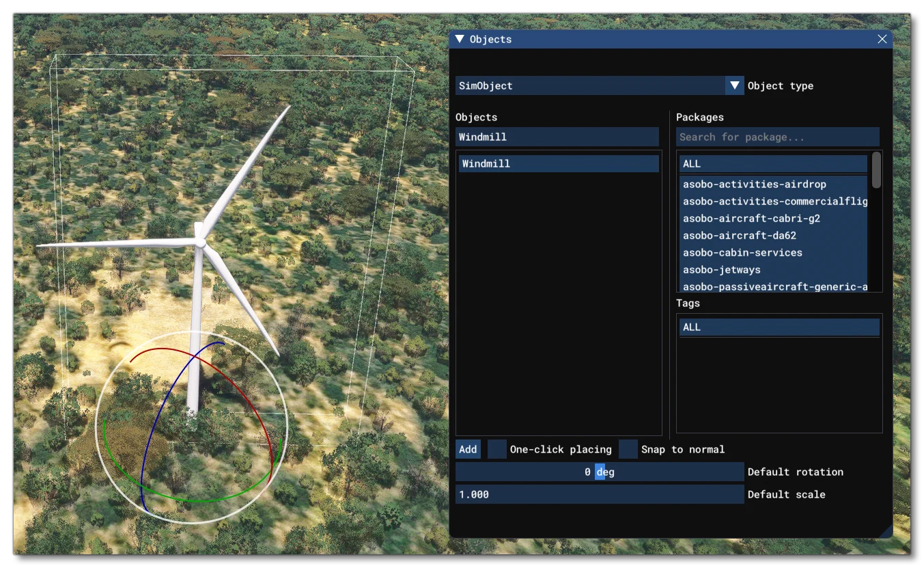Select Windmill in the Objects list
The width and height of the screenshot is (924, 568).
click(x=559, y=163)
